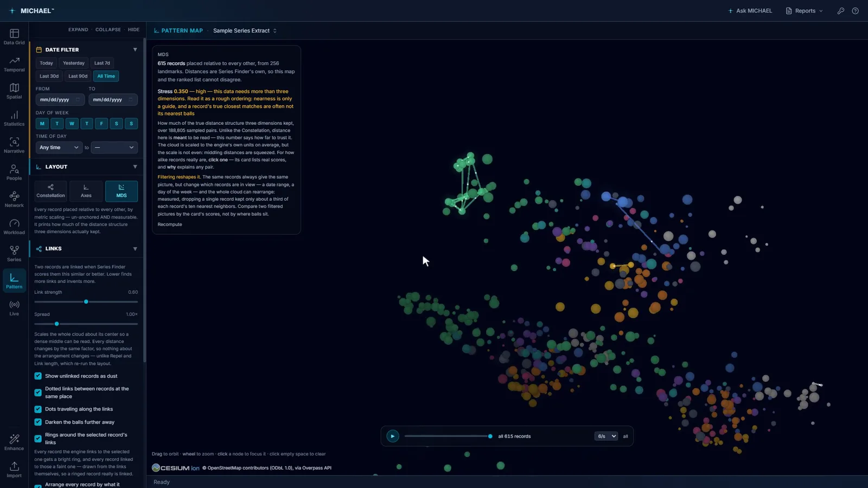Collapse the Date Filter section

point(135,49)
